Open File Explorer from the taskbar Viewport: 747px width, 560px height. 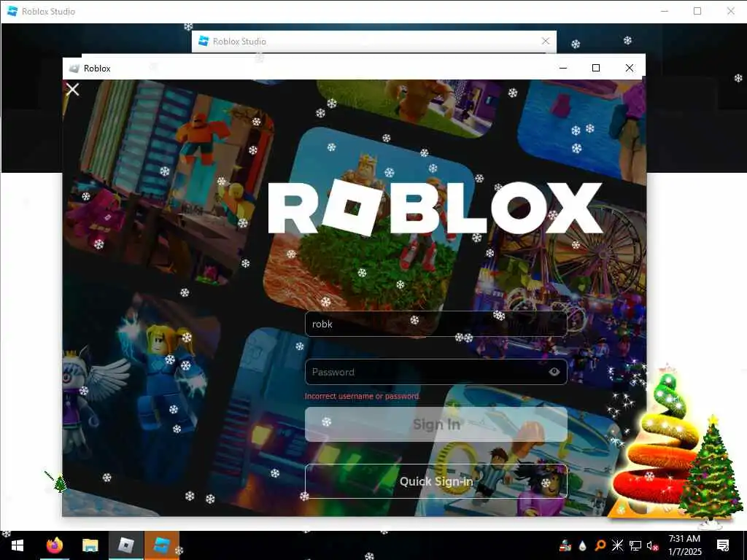(90, 545)
